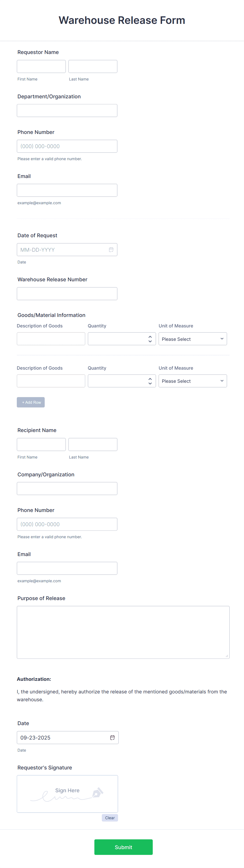This screenshot has height=868, width=244.
Task: Expand the Please Select chevron under Goods Information
Action: [222, 339]
